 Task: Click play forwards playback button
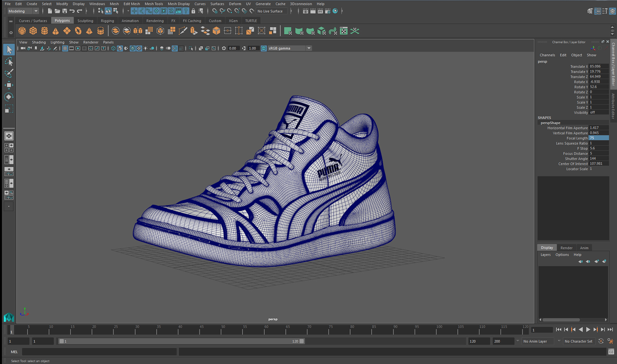(x=588, y=330)
